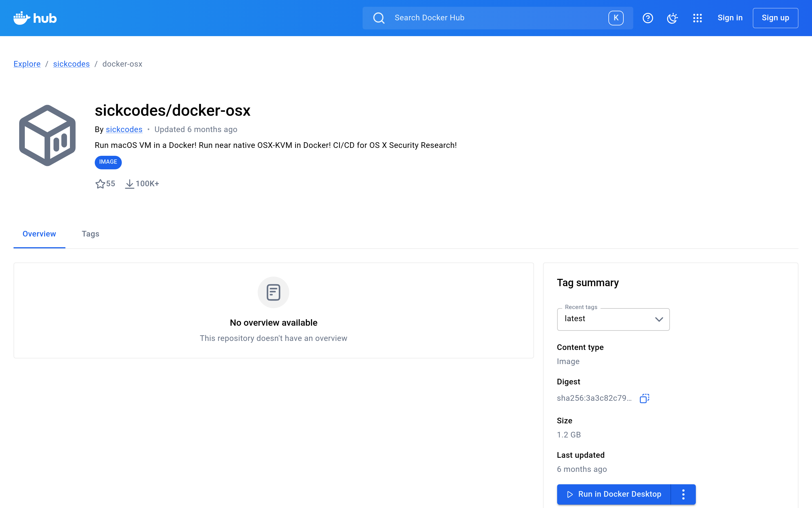Viewport: 812px width, 508px height.
Task: Click the digest text sha256:3a3c82c79...
Action: (x=594, y=398)
